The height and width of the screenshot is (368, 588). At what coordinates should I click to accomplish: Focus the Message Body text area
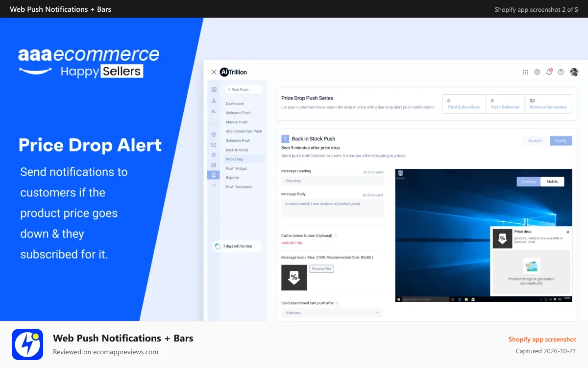pyautogui.click(x=332, y=209)
